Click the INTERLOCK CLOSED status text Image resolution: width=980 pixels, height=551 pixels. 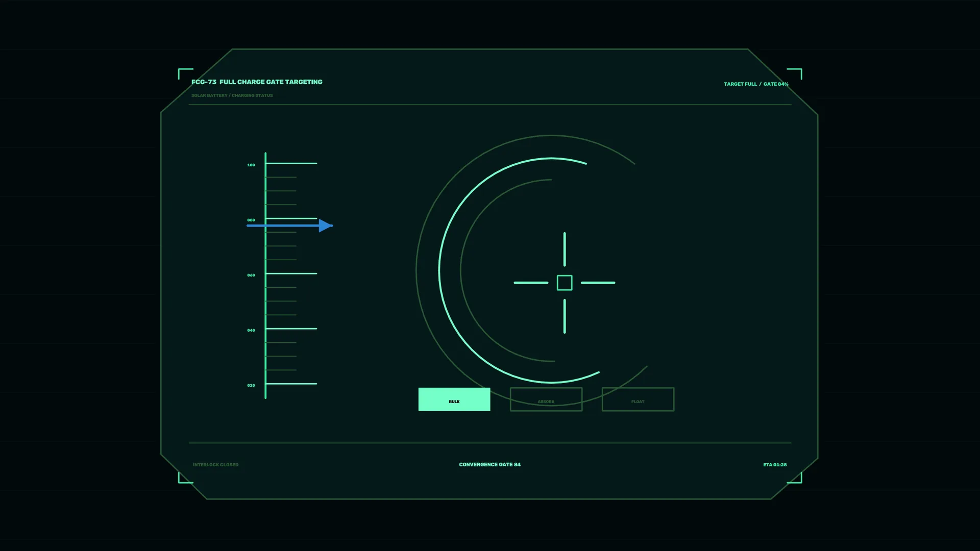216,465
